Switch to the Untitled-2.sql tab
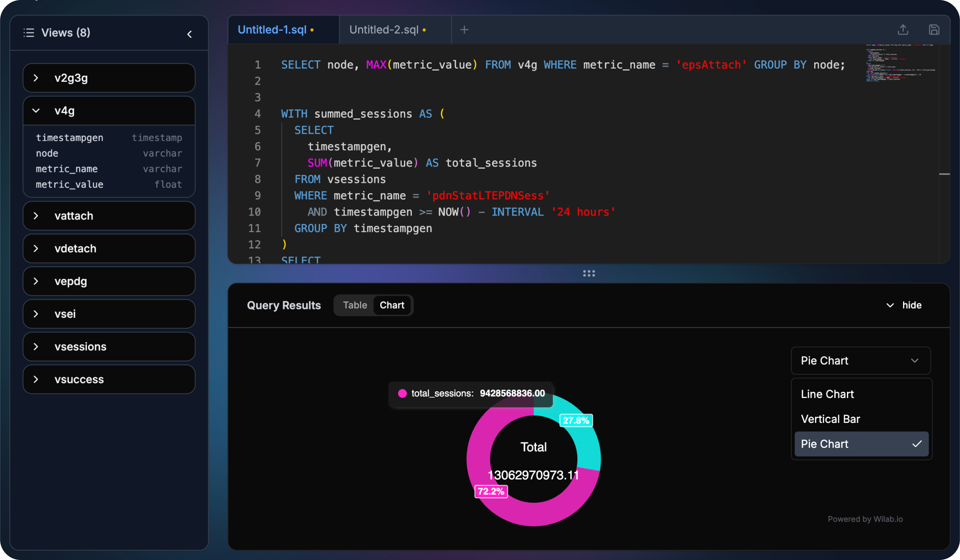 pos(384,29)
